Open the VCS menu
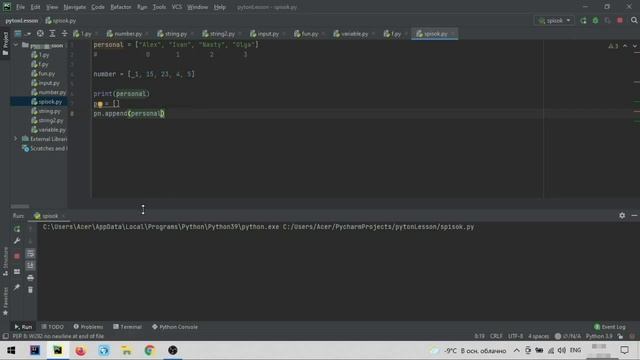This screenshot has width=640, height=360. point(177,7)
